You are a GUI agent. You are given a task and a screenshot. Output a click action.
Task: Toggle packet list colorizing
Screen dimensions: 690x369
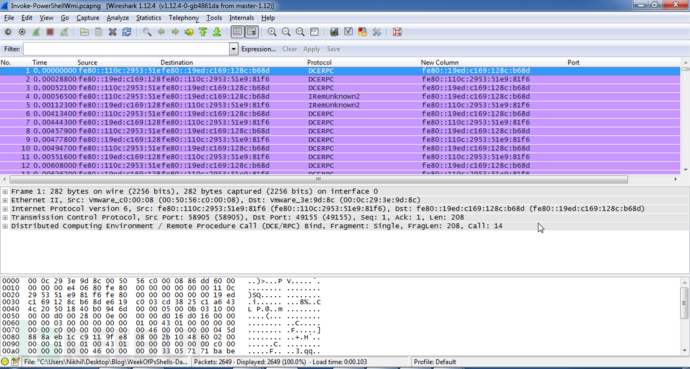pyautogui.click(x=238, y=32)
